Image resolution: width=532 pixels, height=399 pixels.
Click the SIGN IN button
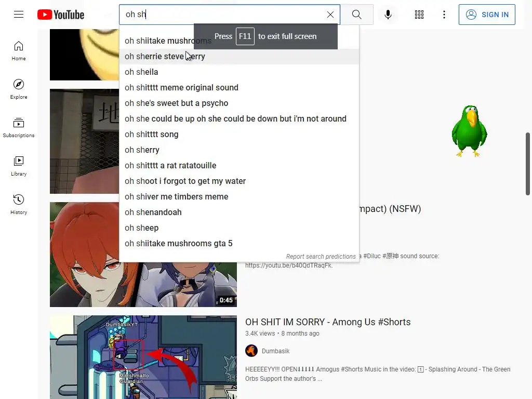point(487,15)
